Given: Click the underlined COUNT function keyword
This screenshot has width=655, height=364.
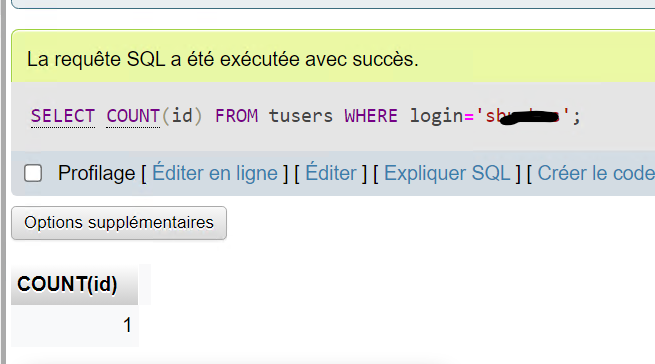Looking at the screenshot, I should pos(133,116).
